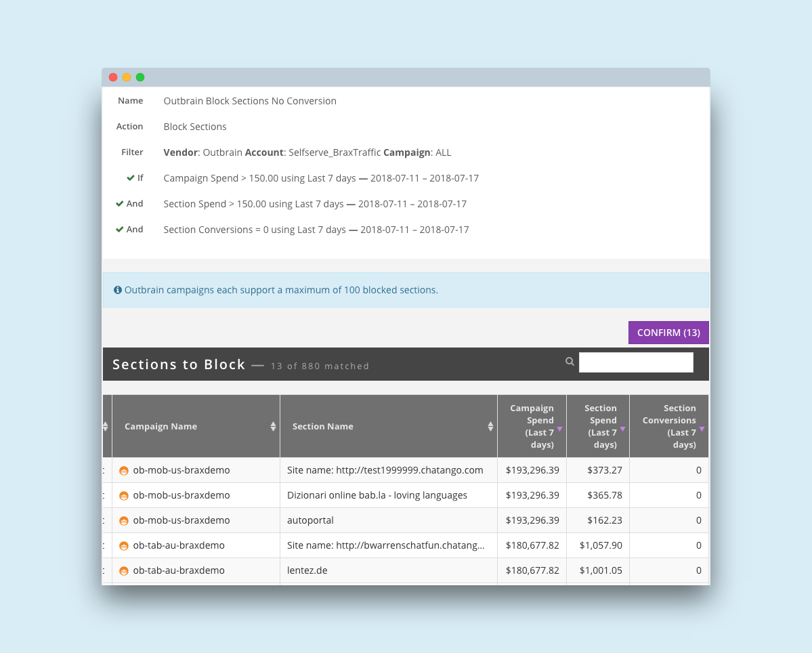Screen dimensions: 812x653
Task: Sort by Campaign Name column arrows
Action: click(x=273, y=426)
